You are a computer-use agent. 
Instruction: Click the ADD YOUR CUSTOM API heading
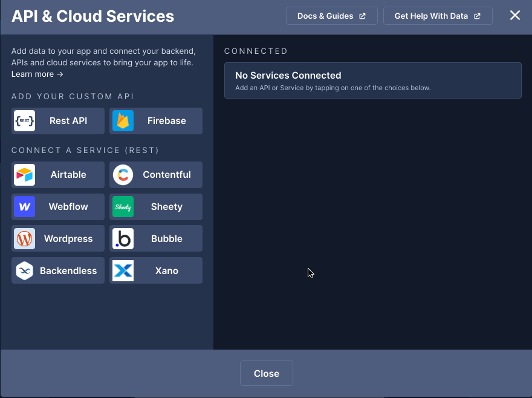pos(73,96)
